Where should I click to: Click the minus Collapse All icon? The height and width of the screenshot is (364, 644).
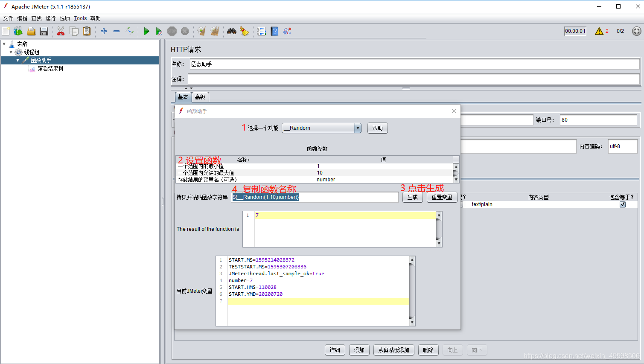[117, 31]
